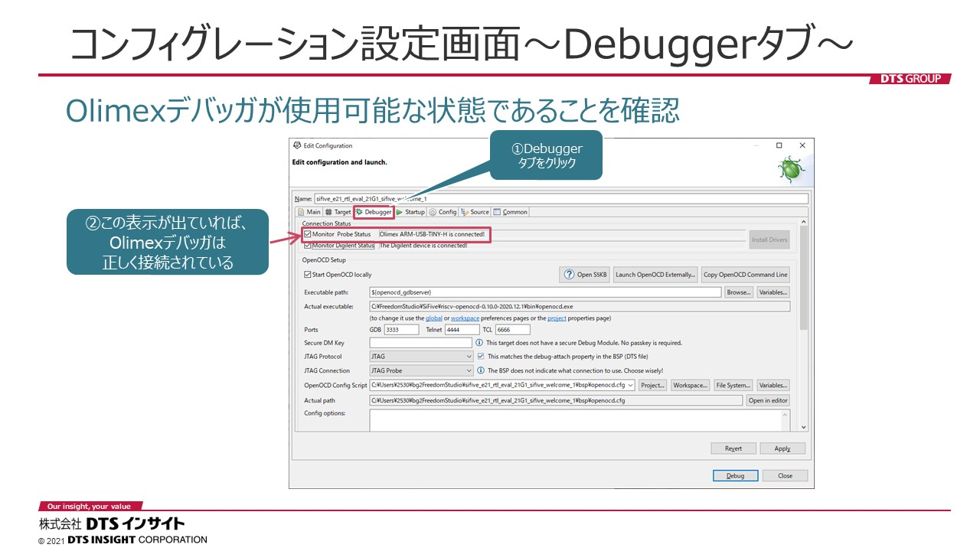This screenshot has width=980, height=551.
Task: Click Open in editor button
Action: click(x=768, y=400)
